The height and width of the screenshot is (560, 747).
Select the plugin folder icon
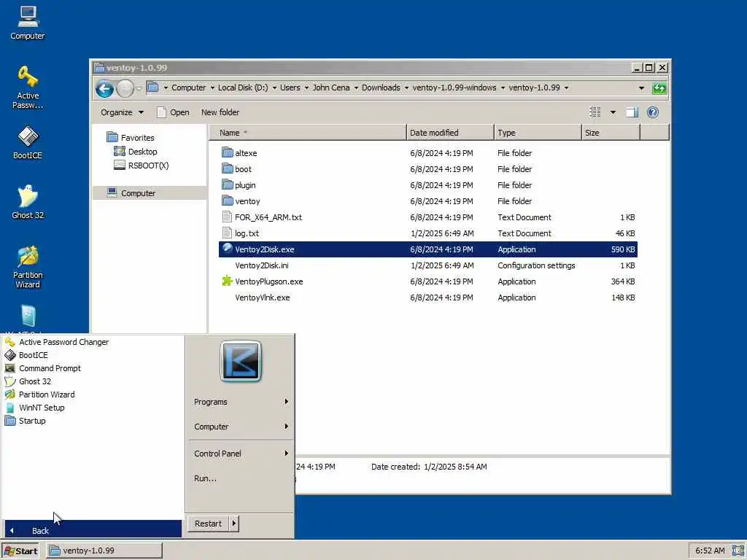228,184
